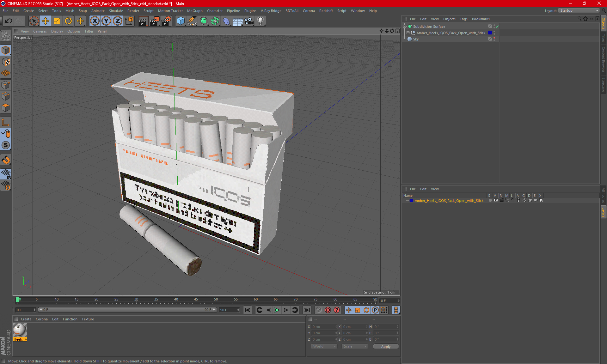Click Make Editable icon in left sidebar
Screen dimensions: 607x364
tap(6, 36)
